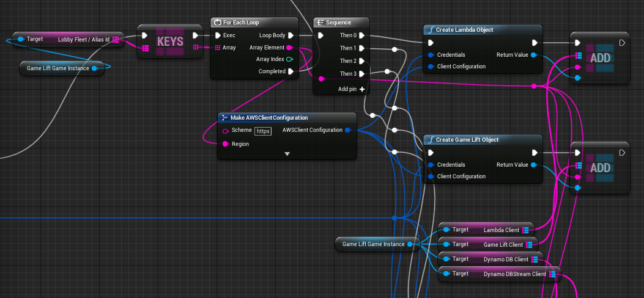The image size is (644, 298).
Task: Select the Lobby Fleet / Alias Id node
Action: 68,39
